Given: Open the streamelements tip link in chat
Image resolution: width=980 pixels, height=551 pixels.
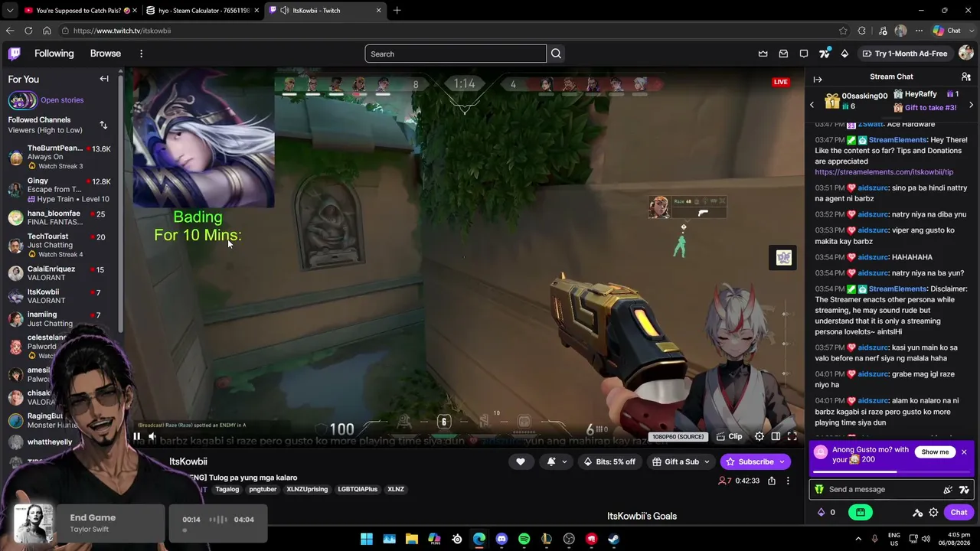Looking at the screenshot, I should [x=884, y=172].
